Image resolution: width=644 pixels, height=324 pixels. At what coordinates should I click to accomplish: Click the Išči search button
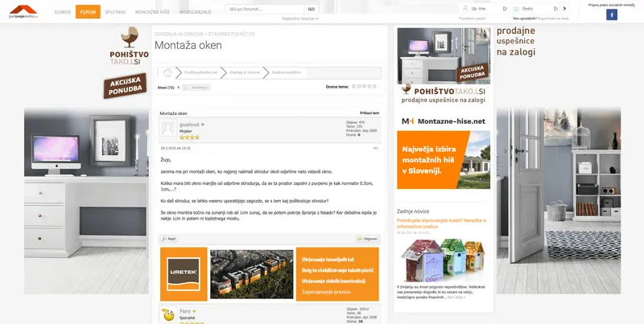(x=312, y=9)
